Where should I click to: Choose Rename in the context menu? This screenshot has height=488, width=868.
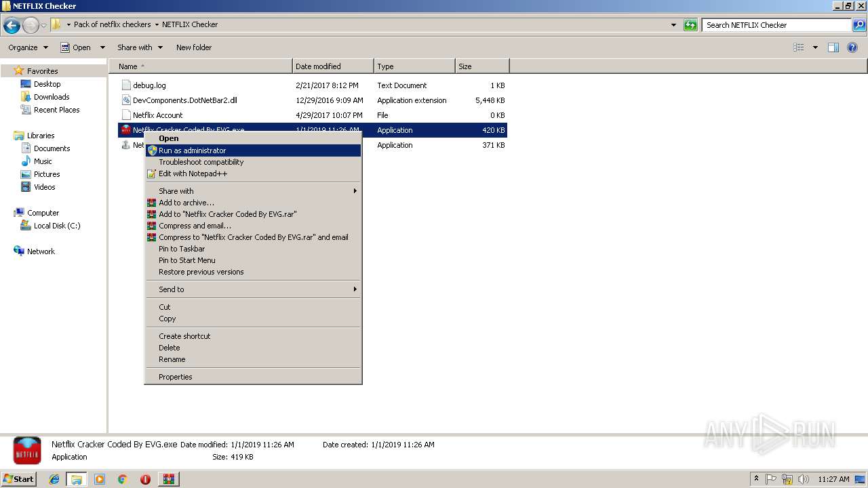(x=254, y=359)
